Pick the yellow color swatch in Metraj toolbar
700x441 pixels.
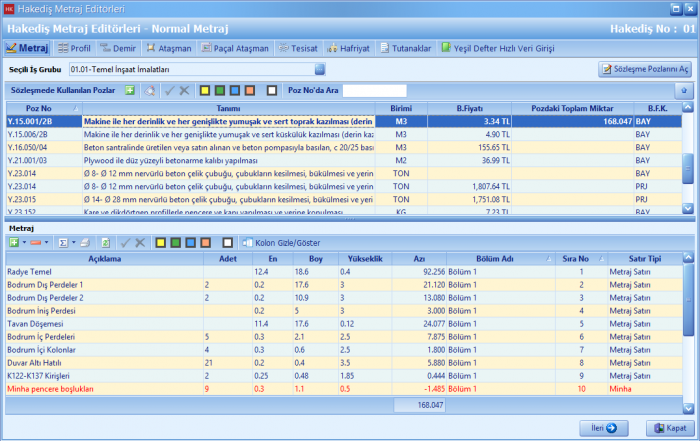coord(160,242)
